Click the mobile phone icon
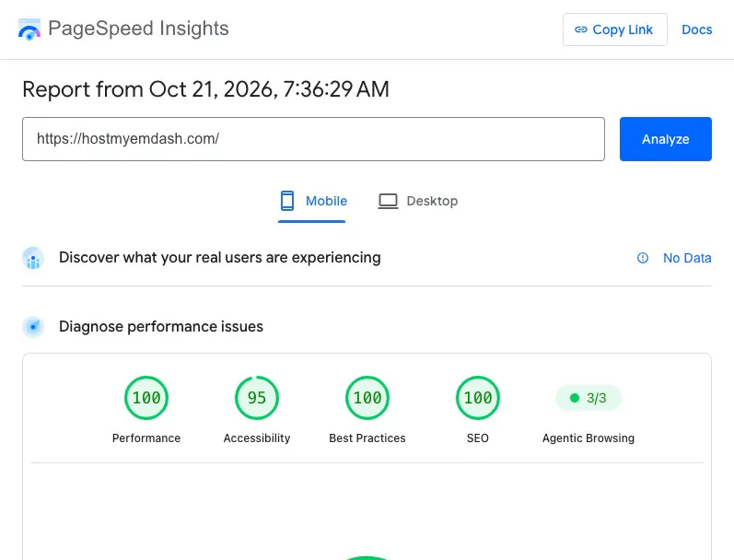Viewport: 734px width, 560px height. click(287, 201)
